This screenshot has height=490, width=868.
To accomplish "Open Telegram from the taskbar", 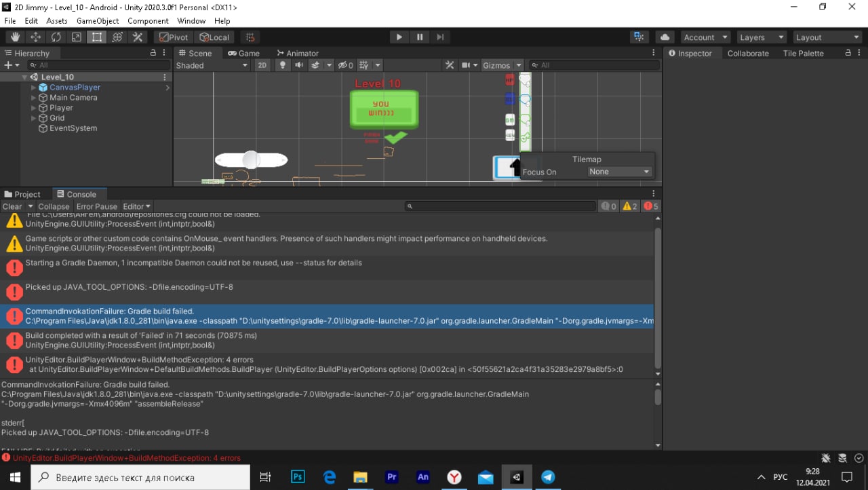I will pyautogui.click(x=547, y=477).
